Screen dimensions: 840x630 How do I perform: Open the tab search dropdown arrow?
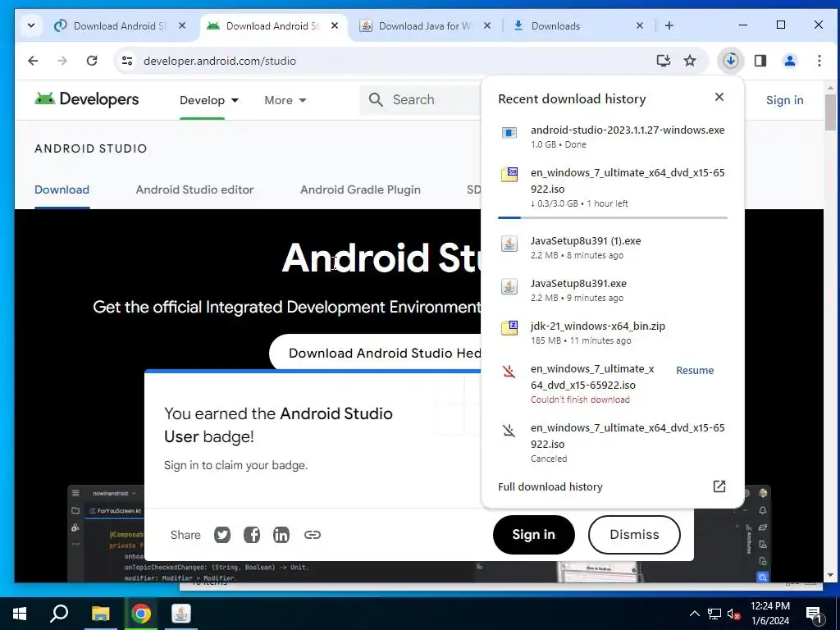pos(31,25)
